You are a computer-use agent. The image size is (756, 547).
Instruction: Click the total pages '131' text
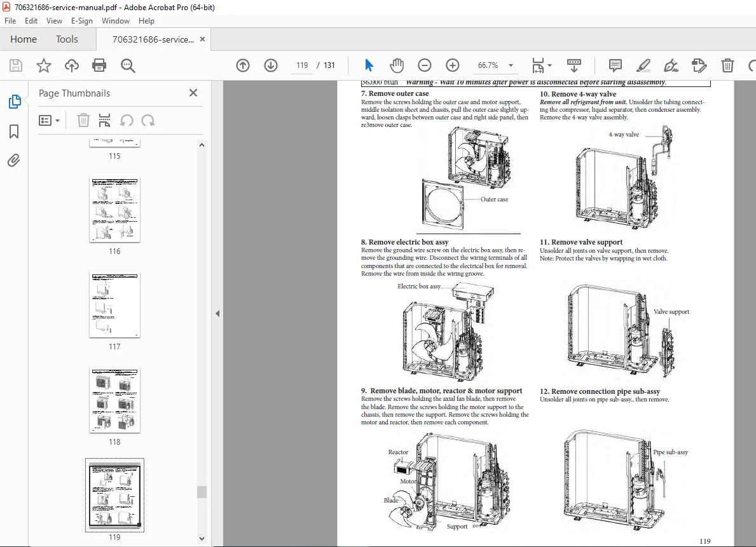tap(329, 65)
